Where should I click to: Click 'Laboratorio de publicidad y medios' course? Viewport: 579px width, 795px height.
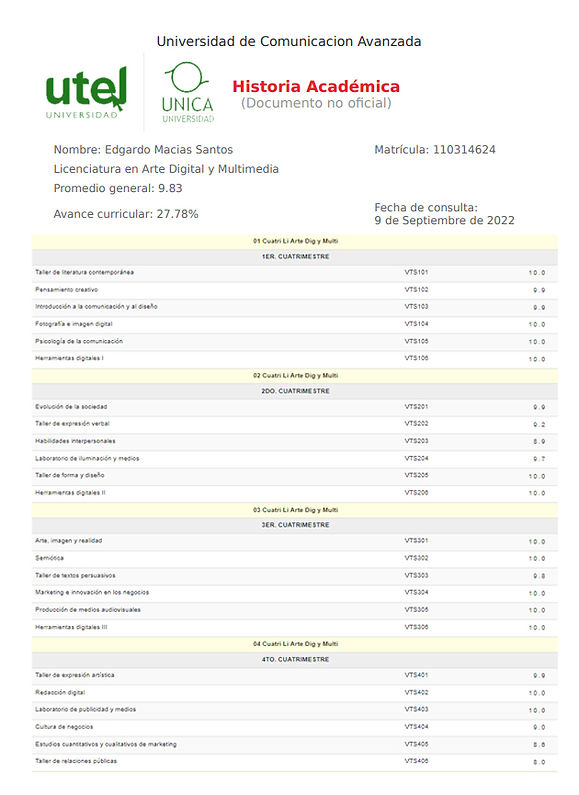pos(85,710)
